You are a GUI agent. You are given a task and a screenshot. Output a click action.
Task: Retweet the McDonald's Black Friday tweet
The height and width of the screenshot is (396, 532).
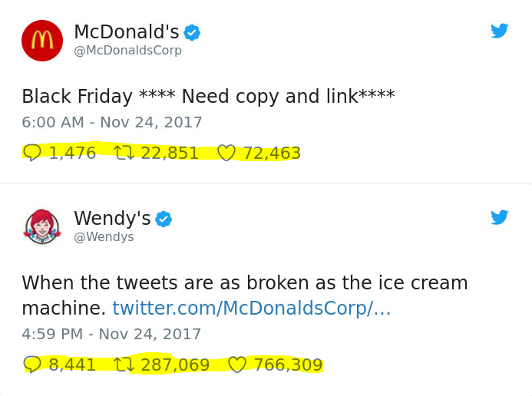pos(123,153)
